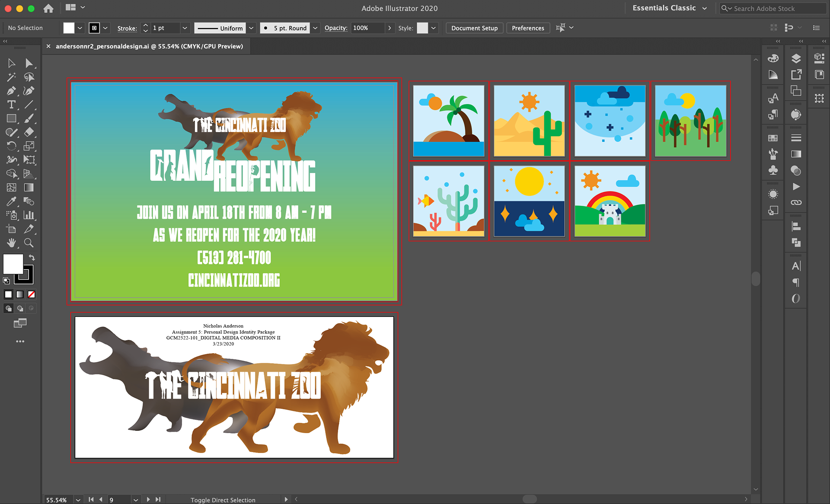Pick the Eyedropper tool
The image size is (830, 504).
11,201
